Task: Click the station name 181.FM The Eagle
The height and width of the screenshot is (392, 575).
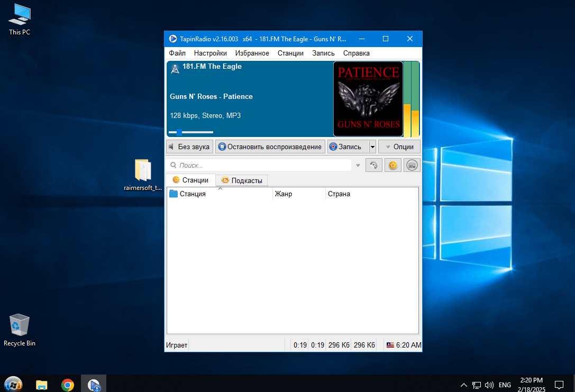Action: point(212,66)
